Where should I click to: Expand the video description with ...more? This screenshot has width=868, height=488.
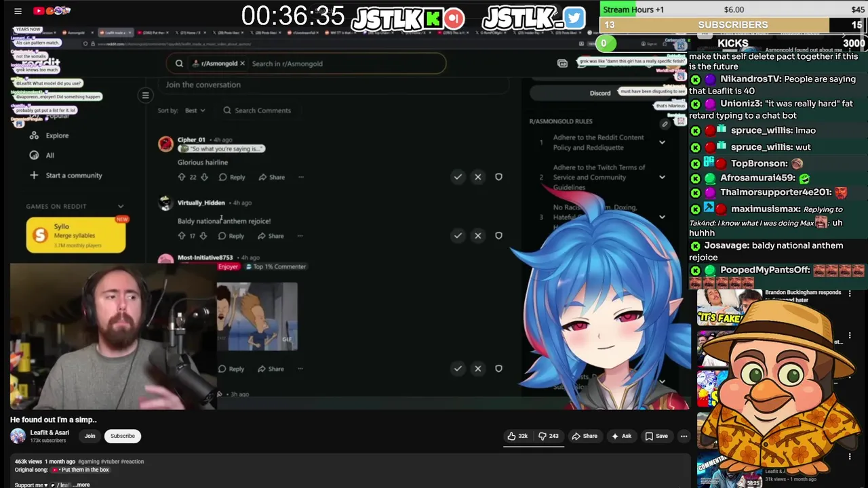coord(82,485)
